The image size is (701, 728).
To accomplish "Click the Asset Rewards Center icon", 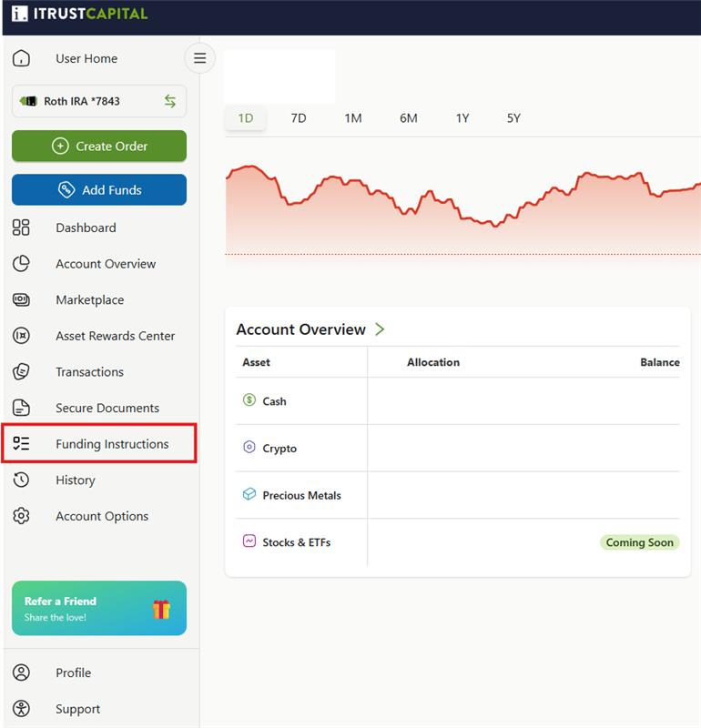I will click(21, 335).
